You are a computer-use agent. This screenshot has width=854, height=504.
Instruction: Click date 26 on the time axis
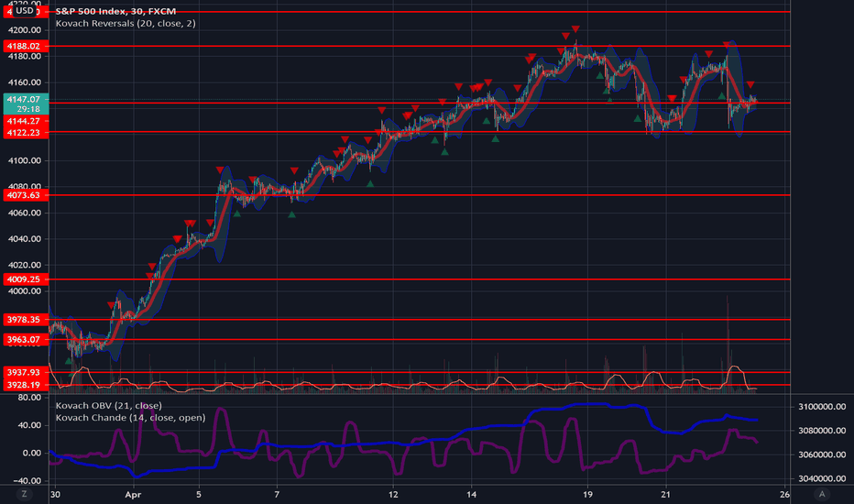pos(784,494)
